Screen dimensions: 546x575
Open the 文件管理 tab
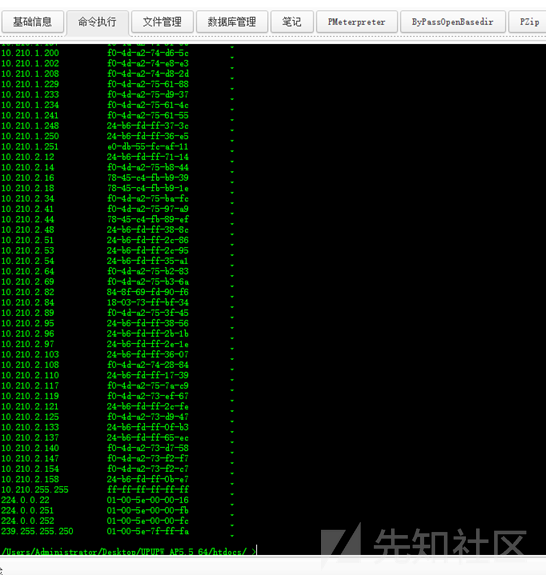[x=162, y=22]
